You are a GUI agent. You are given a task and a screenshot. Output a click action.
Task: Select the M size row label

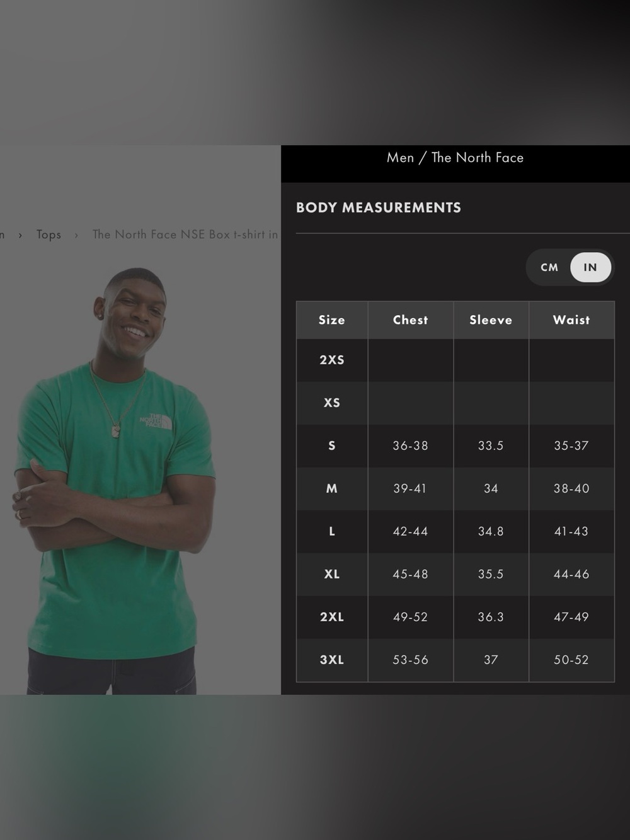coord(332,488)
